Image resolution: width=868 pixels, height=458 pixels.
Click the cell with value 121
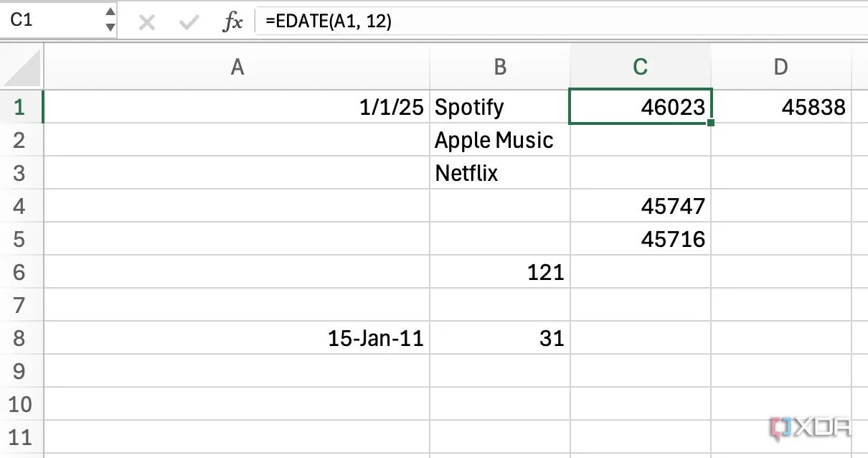point(500,272)
